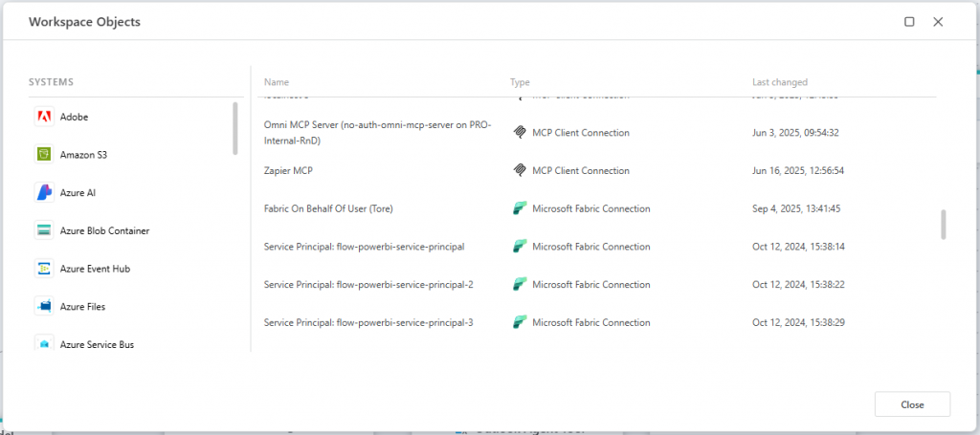The height and width of the screenshot is (435, 980).
Task: Click the Systems list scrollbar
Action: [235, 128]
